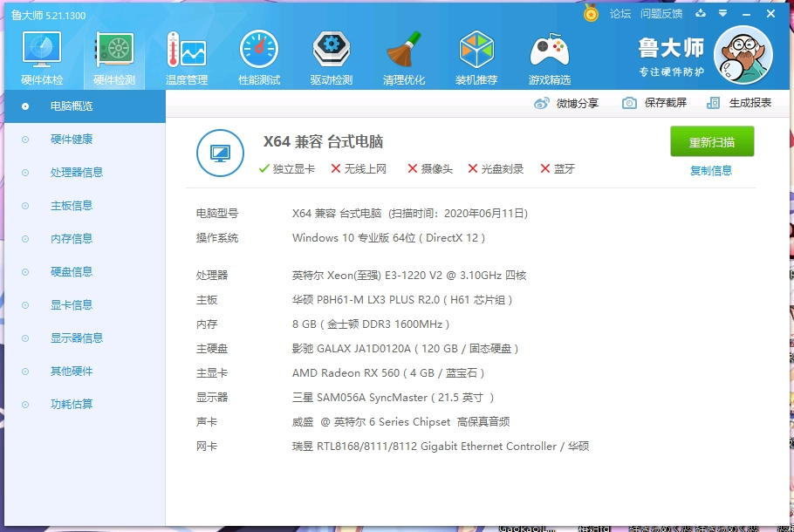Click the memory value 8 GB DDR3
Screen dimensions: 794x532
371,324
